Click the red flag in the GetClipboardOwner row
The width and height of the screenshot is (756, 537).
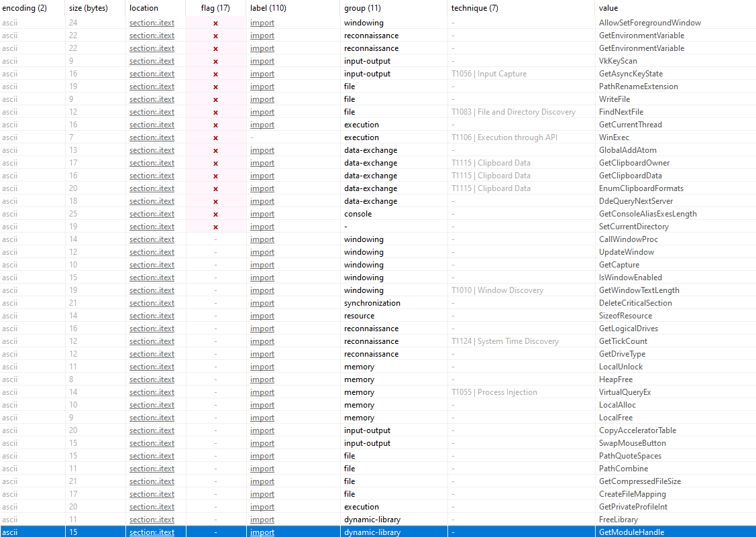click(x=215, y=164)
